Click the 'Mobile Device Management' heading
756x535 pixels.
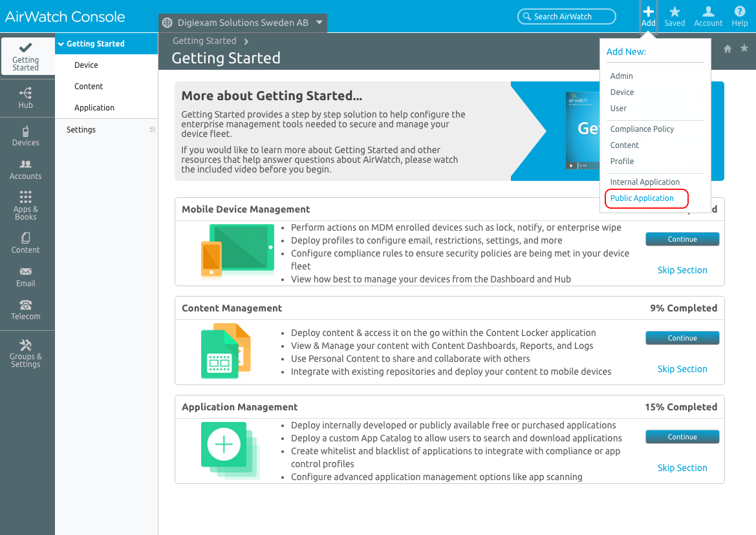246,209
